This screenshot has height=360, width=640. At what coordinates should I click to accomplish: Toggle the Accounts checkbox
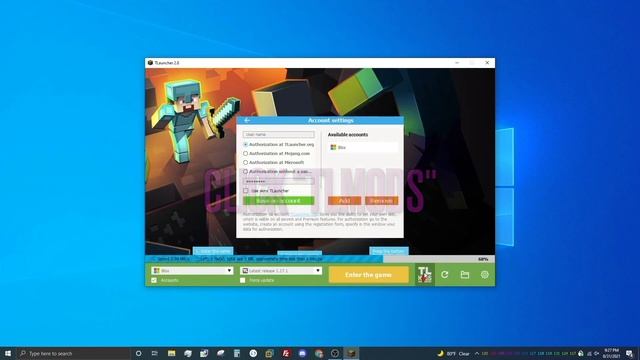point(154,280)
